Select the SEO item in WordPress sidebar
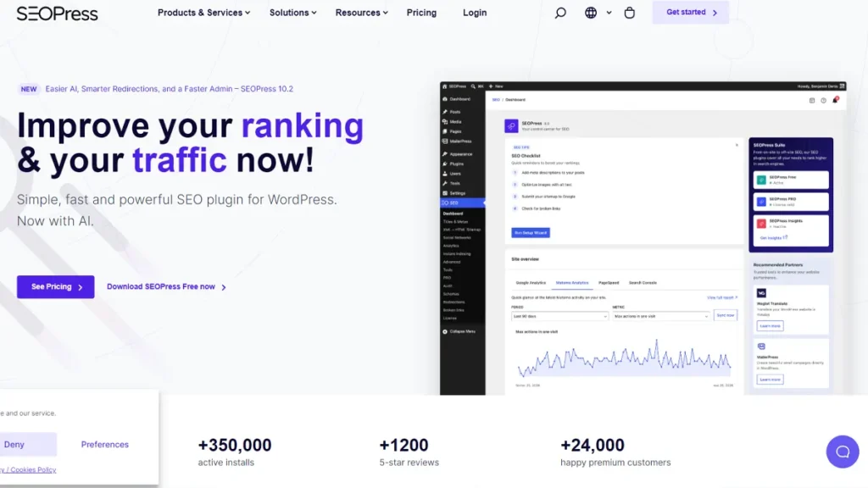 [x=463, y=203]
